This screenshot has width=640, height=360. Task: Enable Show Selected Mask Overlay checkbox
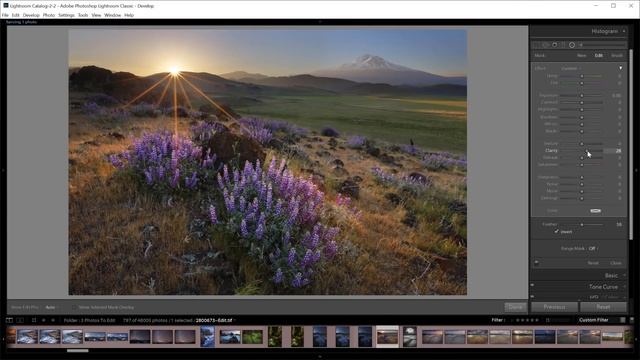point(74,307)
